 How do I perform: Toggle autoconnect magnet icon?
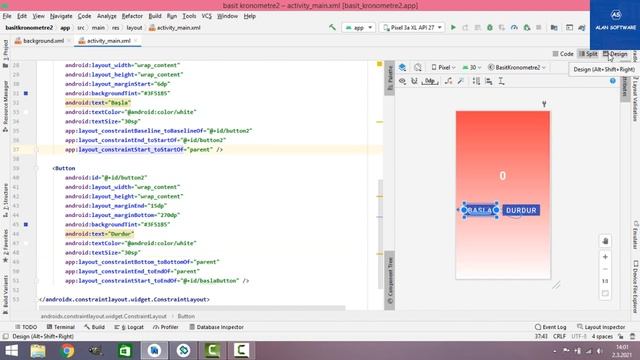(414, 81)
